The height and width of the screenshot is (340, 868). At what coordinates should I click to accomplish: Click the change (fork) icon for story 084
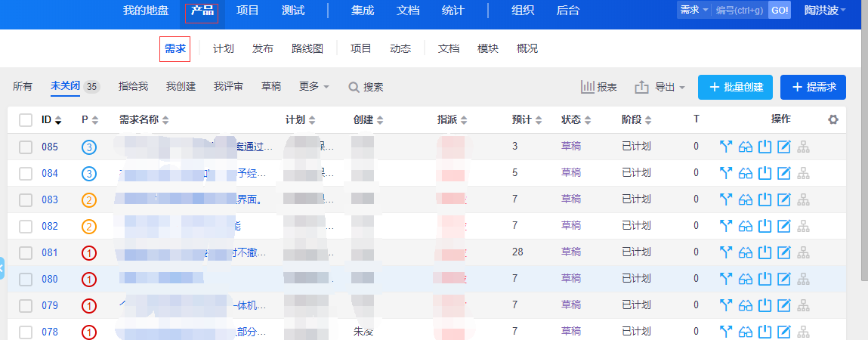pyautogui.click(x=726, y=173)
